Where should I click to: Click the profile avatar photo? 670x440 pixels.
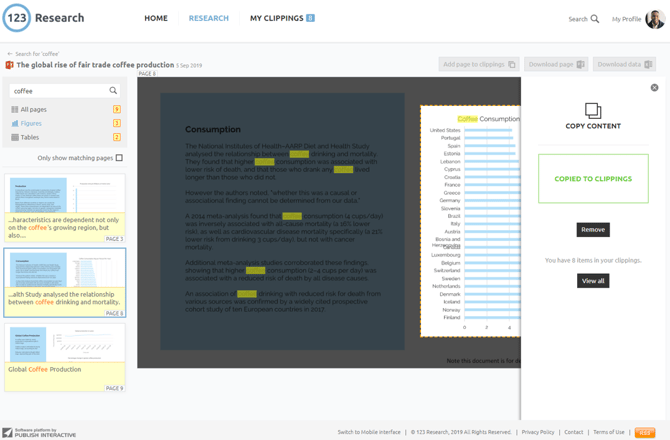click(x=654, y=19)
